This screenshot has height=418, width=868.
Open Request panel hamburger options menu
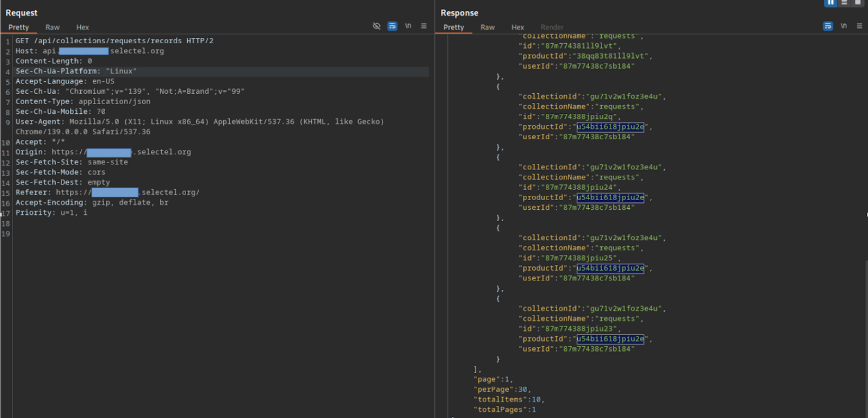click(x=424, y=26)
